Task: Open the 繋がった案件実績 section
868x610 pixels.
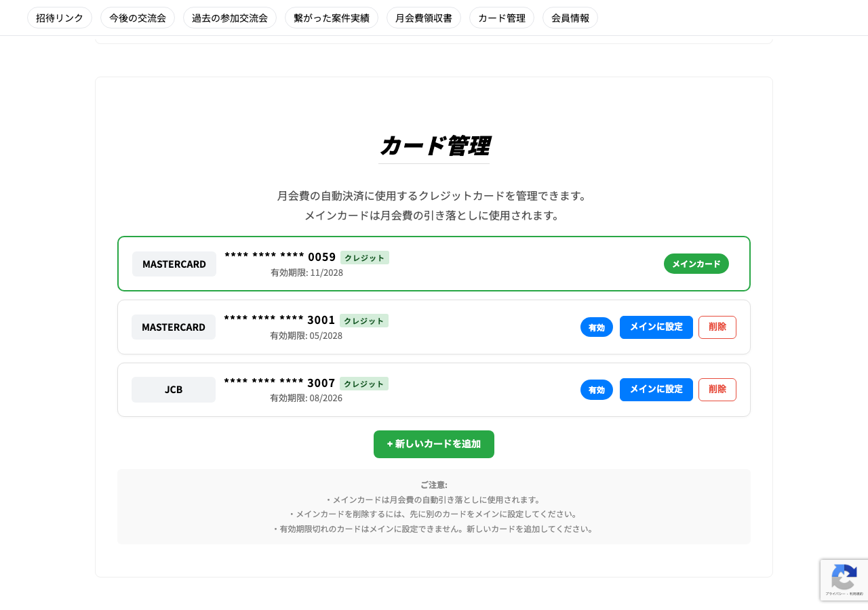Action: click(x=331, y=18)
